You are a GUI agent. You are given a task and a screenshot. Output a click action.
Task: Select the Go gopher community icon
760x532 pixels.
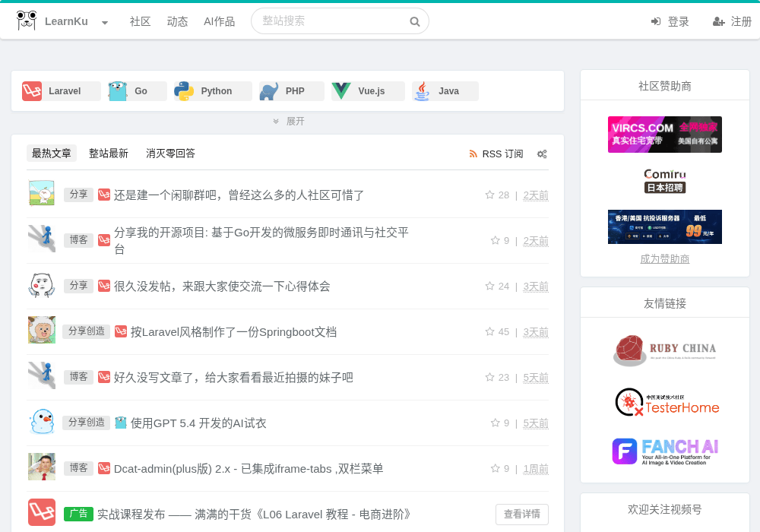pos(117,91)
